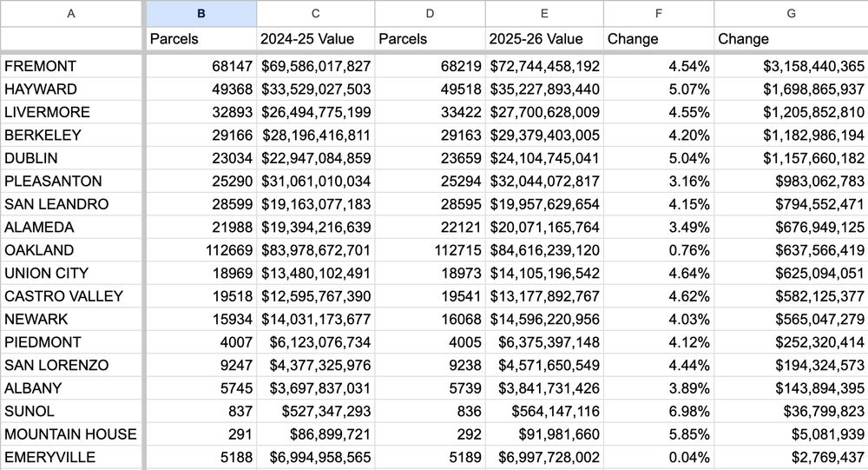Viewport: 868px width, 470px height.
Task: Select the MOUNTAIN HOUSE cell
Action: coord(71,434)
